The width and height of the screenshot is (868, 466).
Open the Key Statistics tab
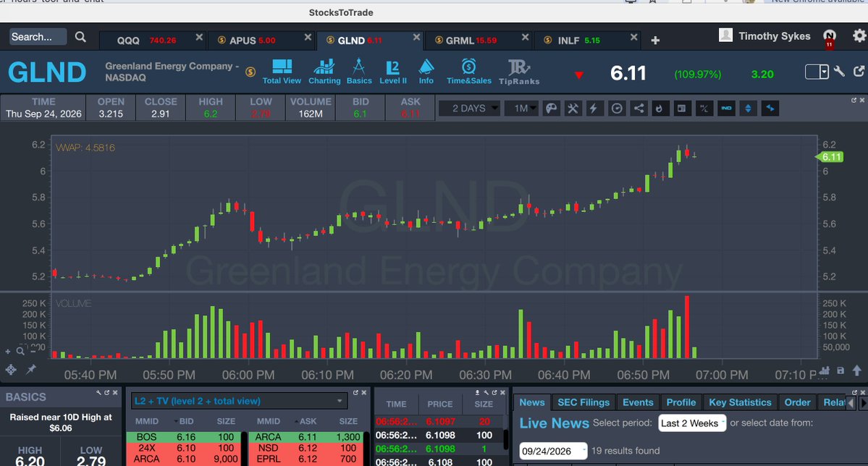coord(740,402)
